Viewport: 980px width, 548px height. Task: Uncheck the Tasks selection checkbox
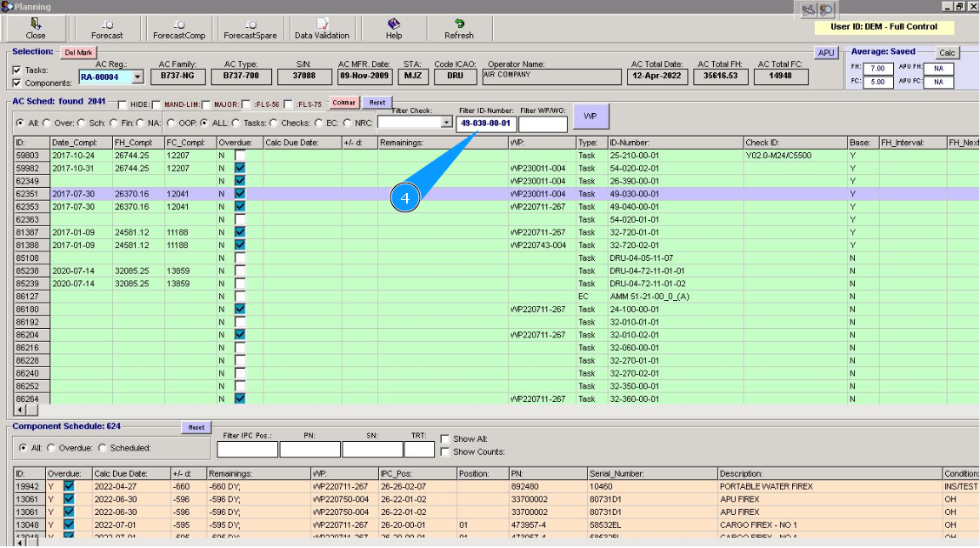(17, 70)
